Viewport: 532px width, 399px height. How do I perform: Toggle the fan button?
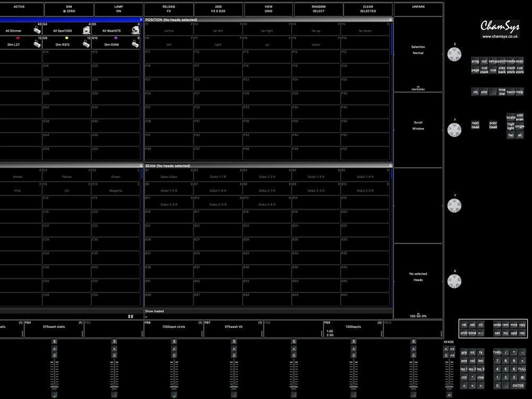(511, 135)
